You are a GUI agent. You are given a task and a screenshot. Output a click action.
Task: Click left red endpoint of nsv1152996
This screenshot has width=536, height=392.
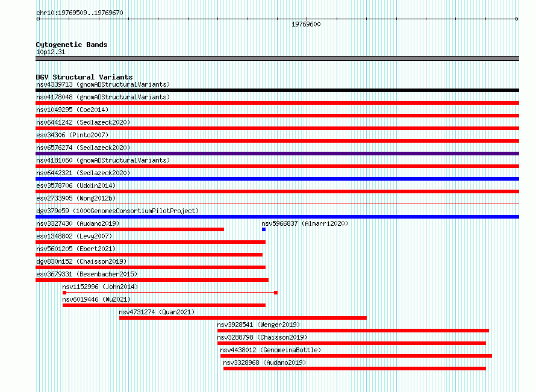(64, 293)
